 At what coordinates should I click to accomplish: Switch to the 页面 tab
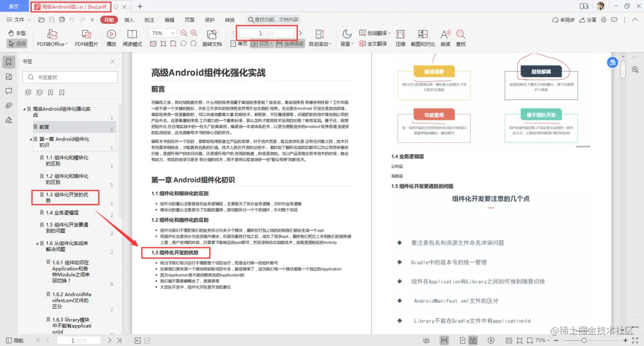click(x=190, y=20)
